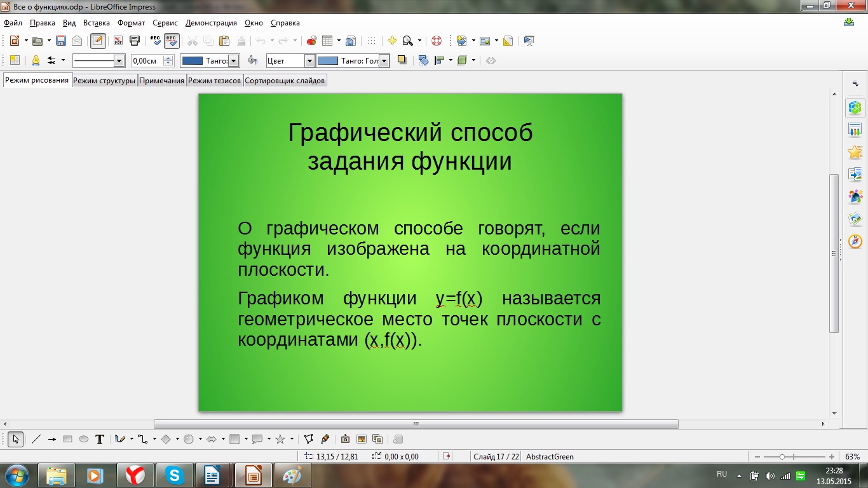Open the Navigator in the sidebar
868x488 pixels.
(855, 241)
